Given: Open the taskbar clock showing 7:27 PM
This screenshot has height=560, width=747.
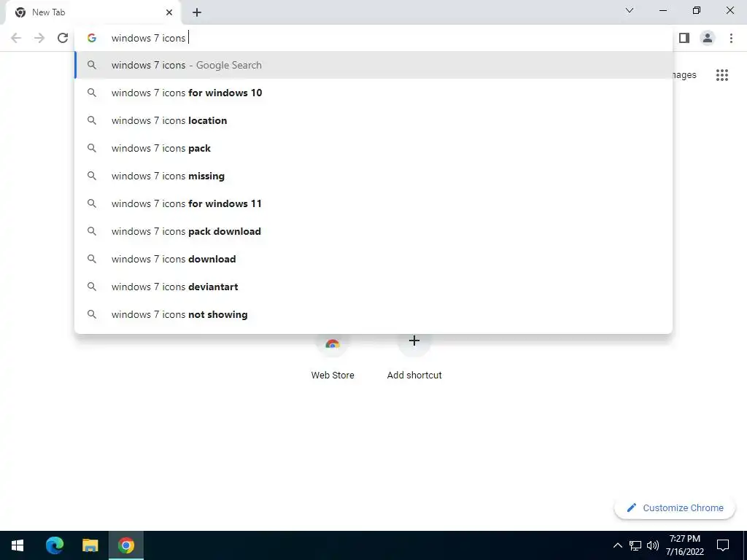Looking at the screenshot, I should [x=684, y=545].
